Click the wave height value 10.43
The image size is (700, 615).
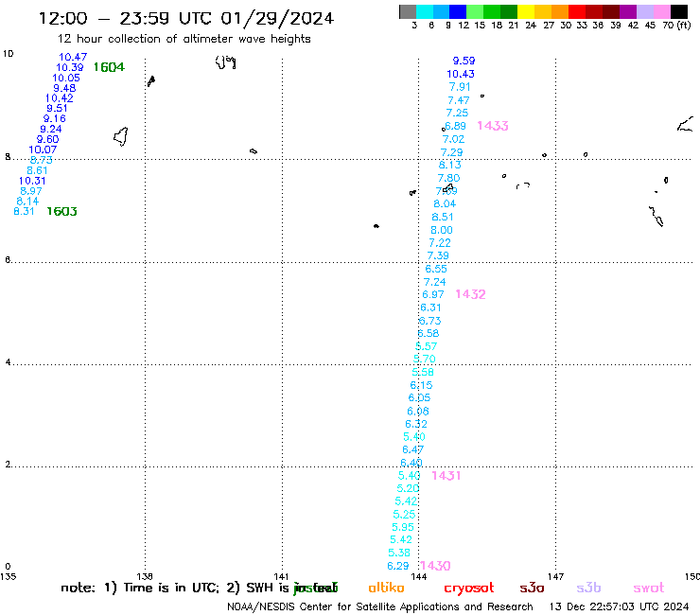tap(461, 74)
